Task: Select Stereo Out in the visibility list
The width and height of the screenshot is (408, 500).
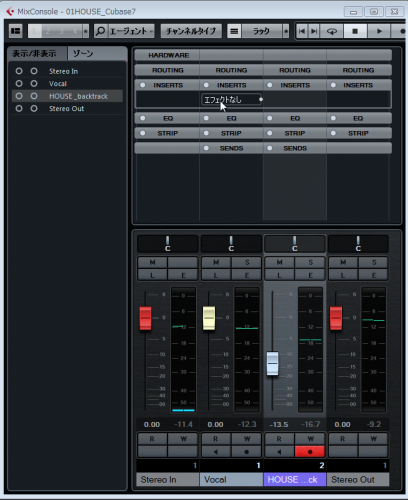Action: 66,109
